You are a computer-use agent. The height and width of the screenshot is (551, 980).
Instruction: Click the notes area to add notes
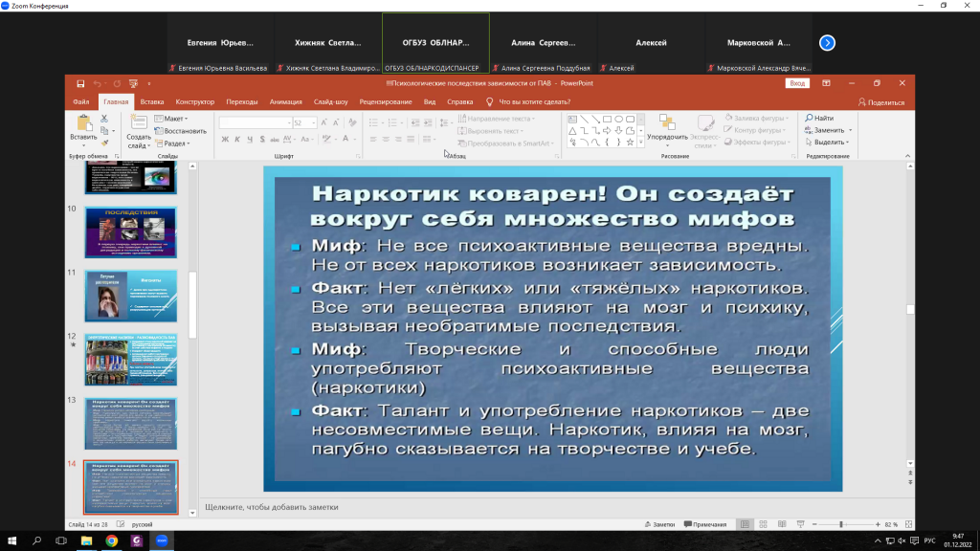[554, 507]
